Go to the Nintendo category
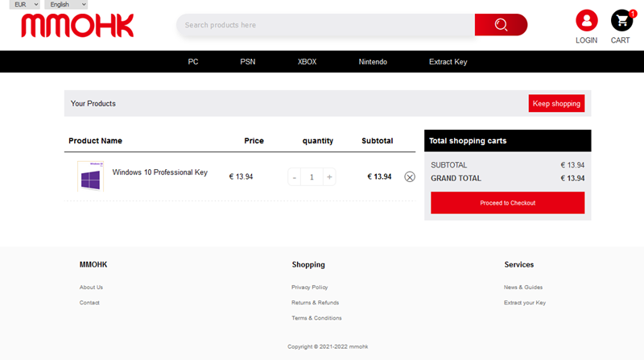 (x=373, y=62)
